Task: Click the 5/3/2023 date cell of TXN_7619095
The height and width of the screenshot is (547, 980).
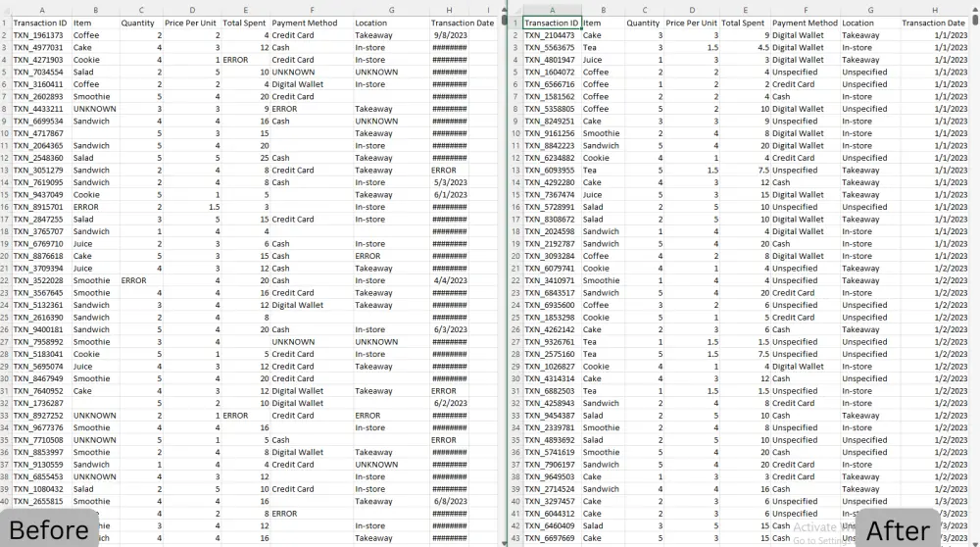Action: tap(449, 182)
